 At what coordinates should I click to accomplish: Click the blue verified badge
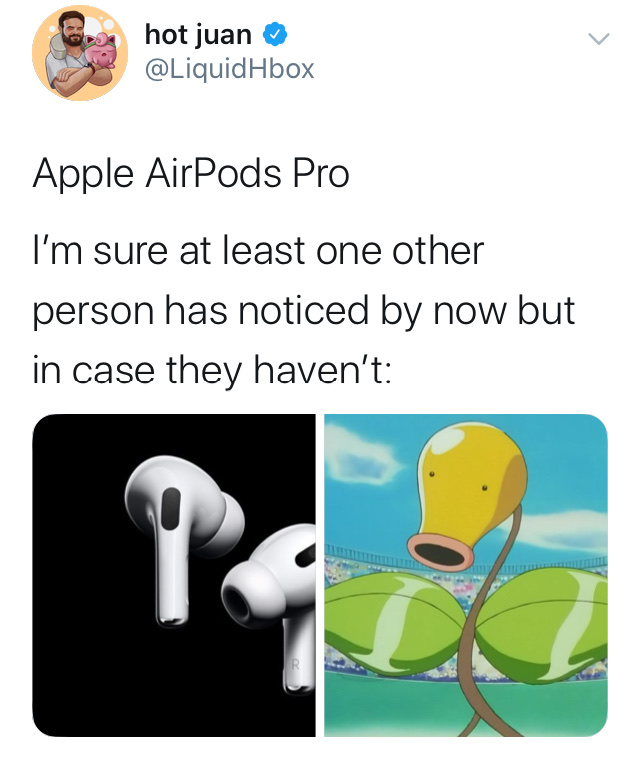click(x=275, y=35)
